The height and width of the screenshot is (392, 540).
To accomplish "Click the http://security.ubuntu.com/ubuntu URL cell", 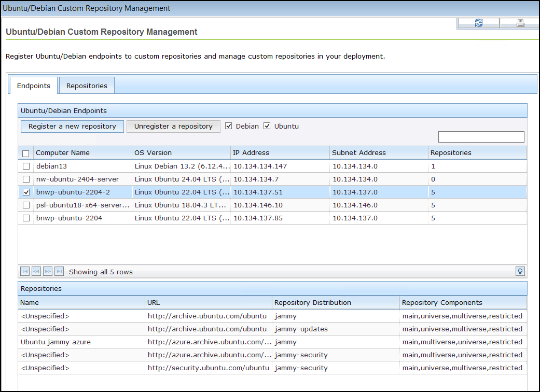I will (x=209, y=368).
